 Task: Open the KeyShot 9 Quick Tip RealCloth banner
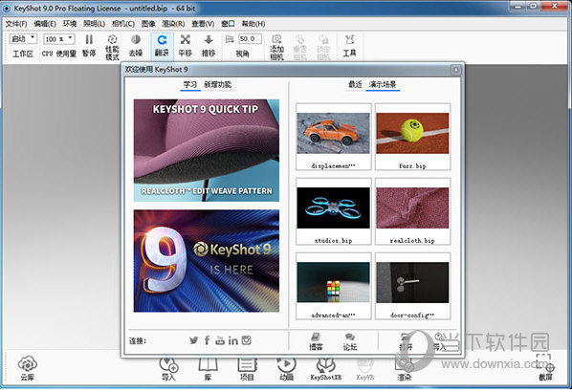tap(207, 151)
